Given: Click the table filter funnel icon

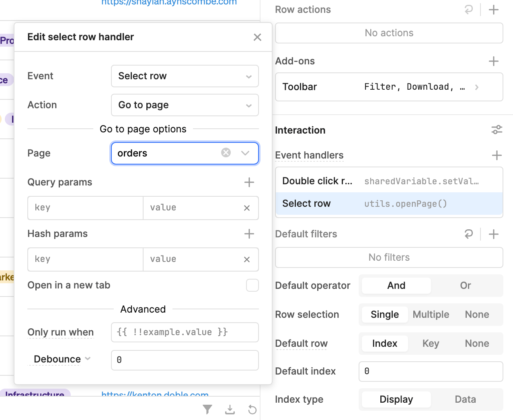Looking at the screenshot, I should click(207, 410).
